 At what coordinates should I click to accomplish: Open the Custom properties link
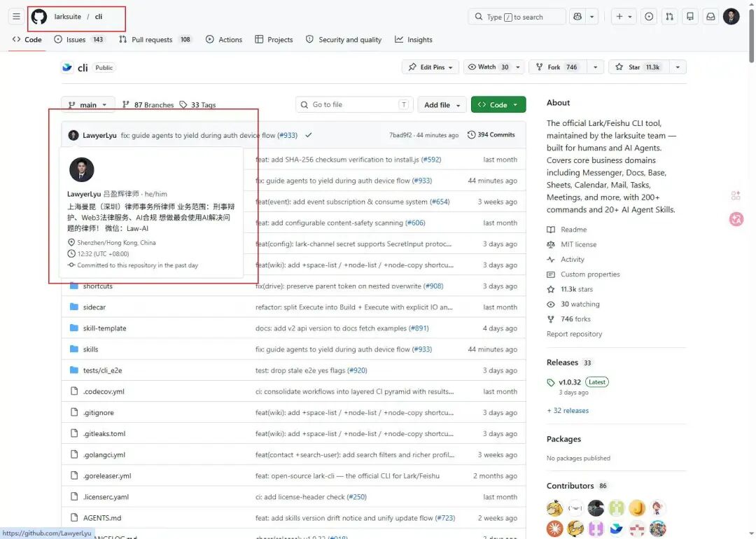pyautogui.click(x=590, y=274)
